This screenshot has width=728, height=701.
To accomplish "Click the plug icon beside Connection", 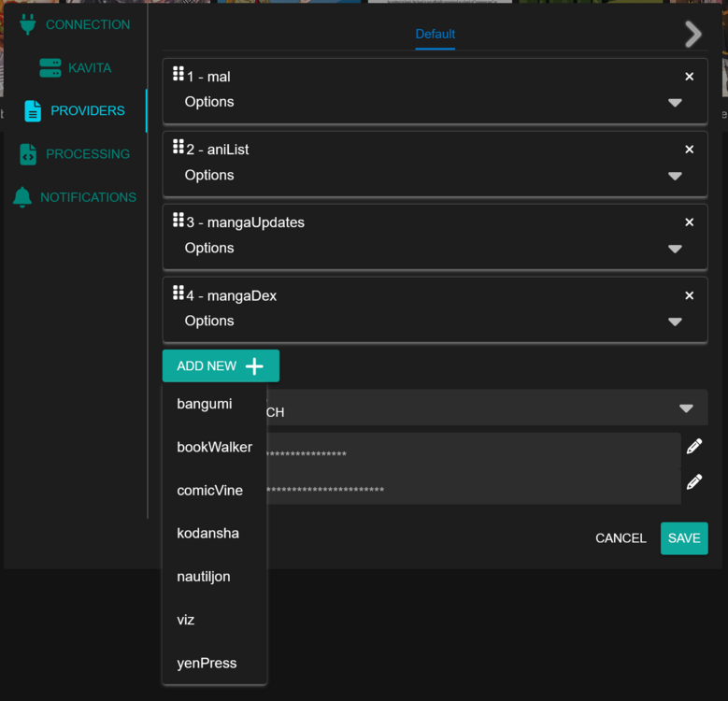I will click(x=28, y=24).
